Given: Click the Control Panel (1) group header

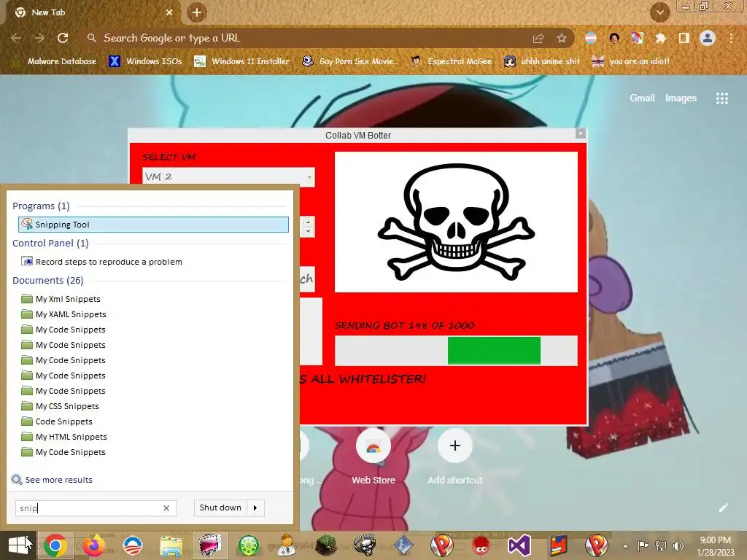Looking at the screenshot, I should coord(50,243).
